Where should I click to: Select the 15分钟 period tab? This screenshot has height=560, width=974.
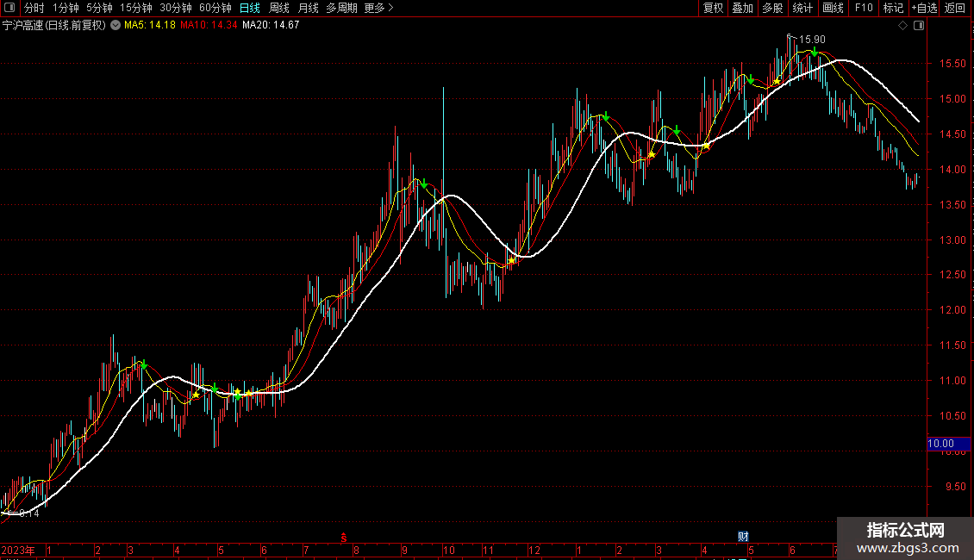[136, 8]
